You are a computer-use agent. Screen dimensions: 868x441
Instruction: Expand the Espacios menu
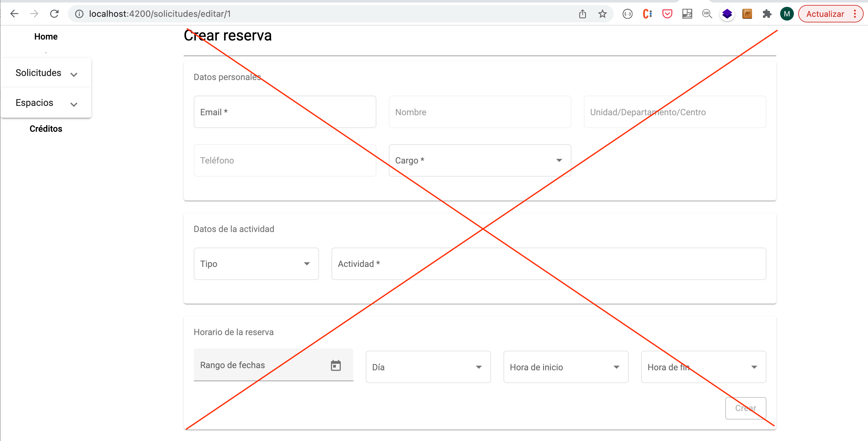pos(46,103)
